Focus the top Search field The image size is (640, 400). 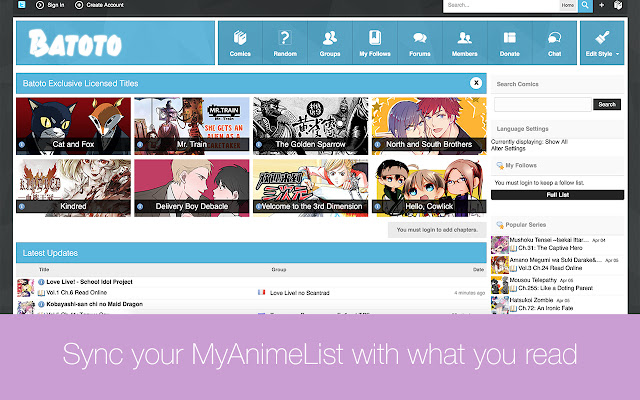pyautogui.click(x=501, y=5)
